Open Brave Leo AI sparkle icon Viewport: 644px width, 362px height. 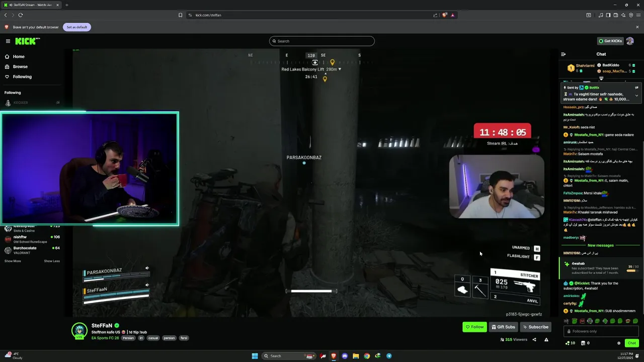(x=623, y=15)
